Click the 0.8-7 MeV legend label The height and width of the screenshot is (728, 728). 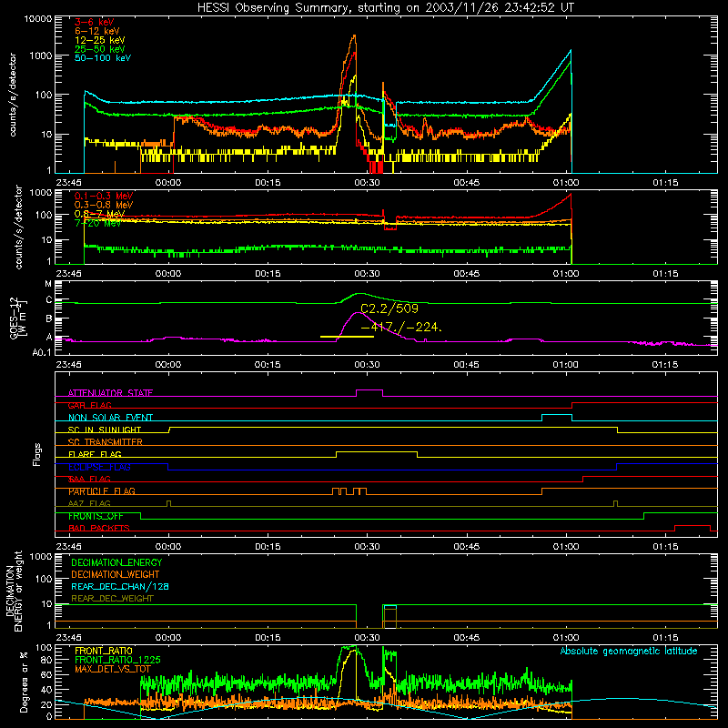pos(99,214)
